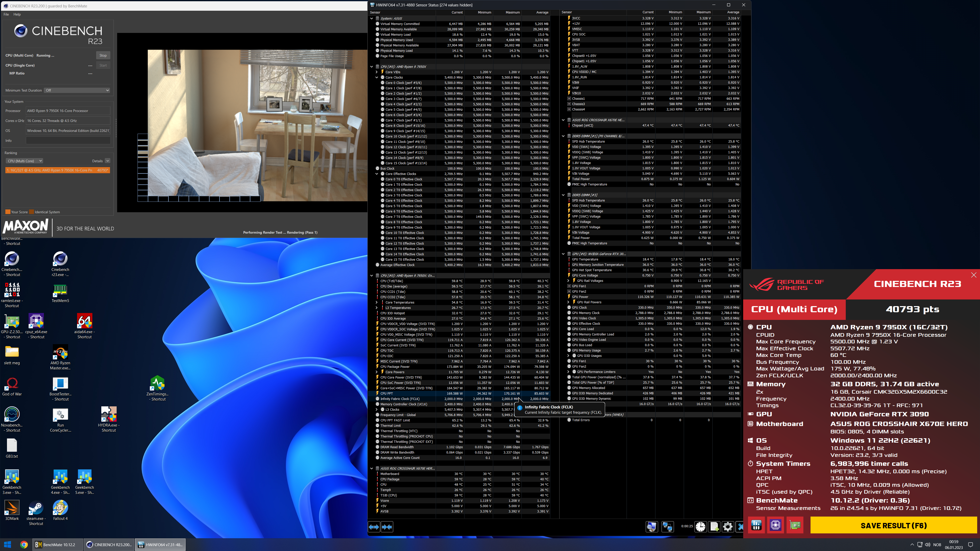Collapse the Core Effective Clocks group
980x551 pixels.
[377, 174]
